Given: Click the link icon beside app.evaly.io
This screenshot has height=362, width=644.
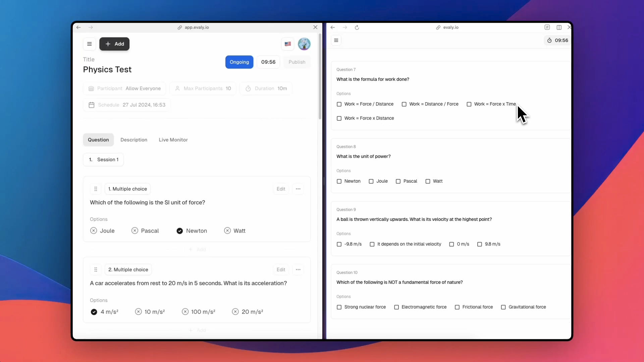Looking at the screenshot, I should pyautogui.click(x=180, y=27).
